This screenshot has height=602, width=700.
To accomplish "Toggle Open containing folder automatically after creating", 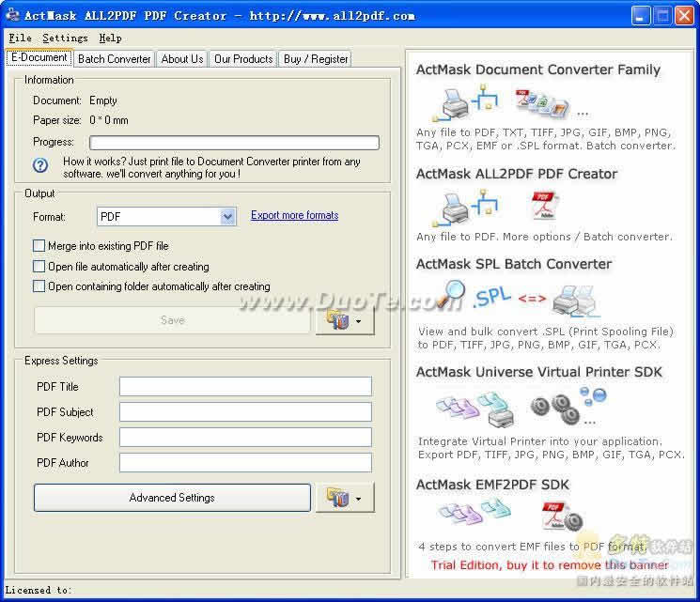I will point(39,286).
